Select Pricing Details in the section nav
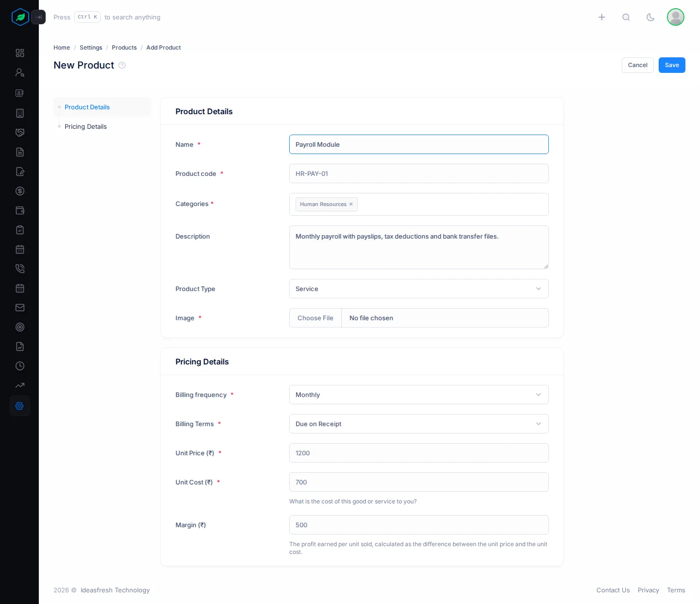 point(86,126)
